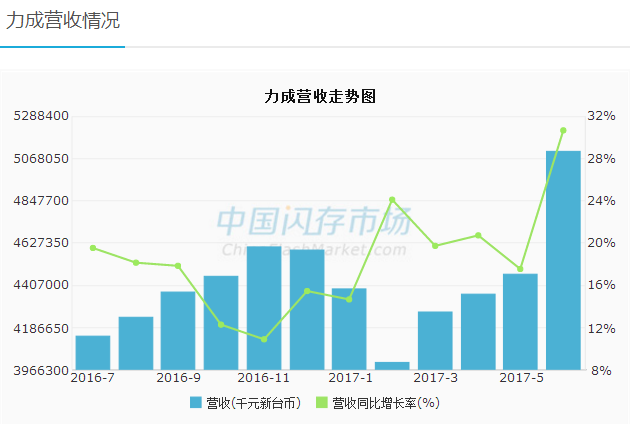
Task: Click the left axis value 4847700
Action: 41,201
